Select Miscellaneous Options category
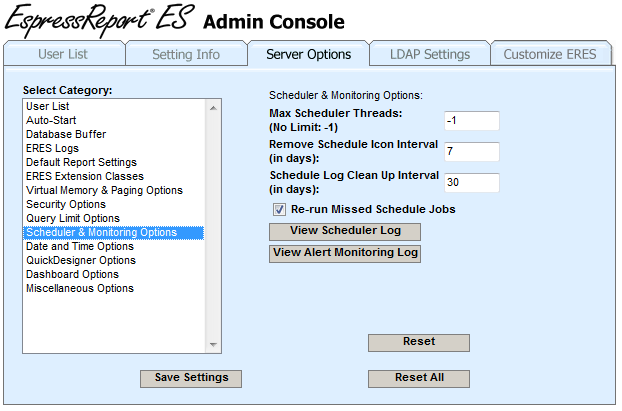 114,288
